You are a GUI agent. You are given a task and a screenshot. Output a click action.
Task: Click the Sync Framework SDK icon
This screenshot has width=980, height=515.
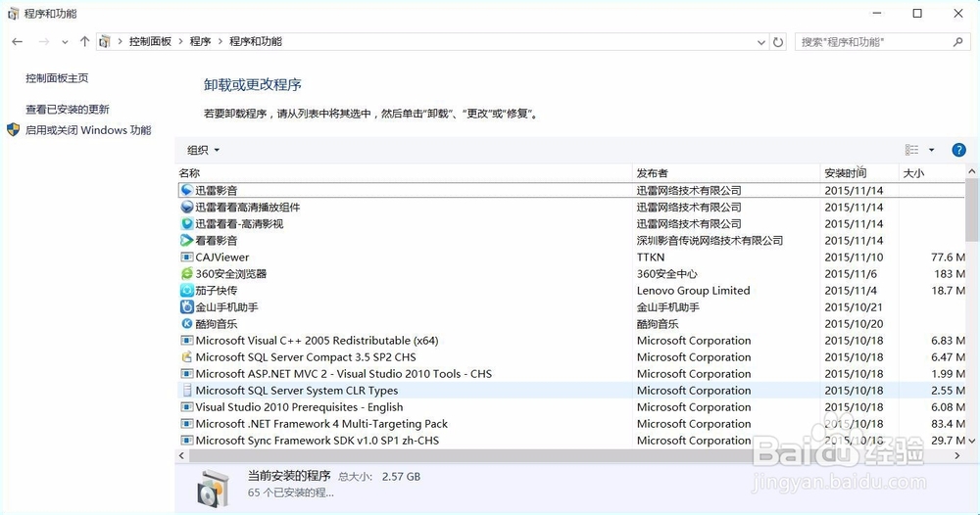(186, 440)
